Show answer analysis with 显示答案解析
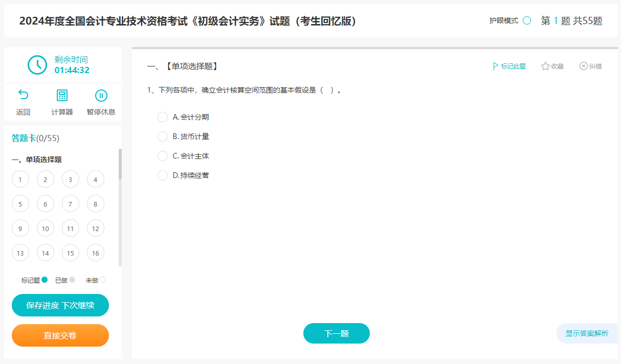 point(587,333)
